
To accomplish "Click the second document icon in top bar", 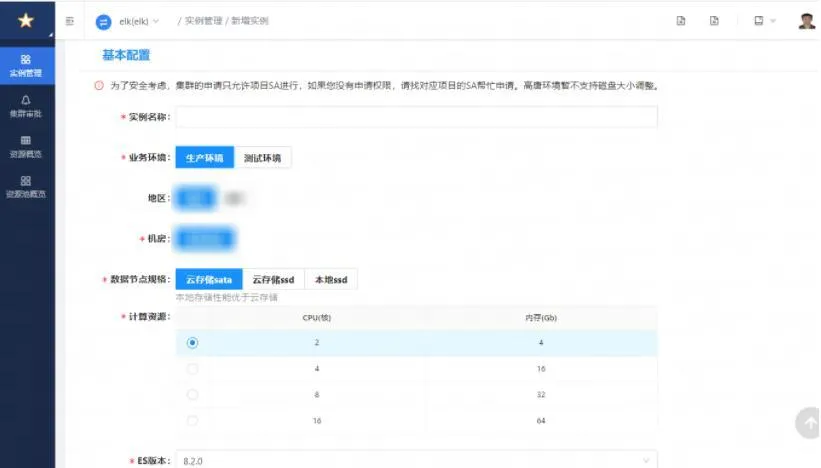I will (714, 21).
